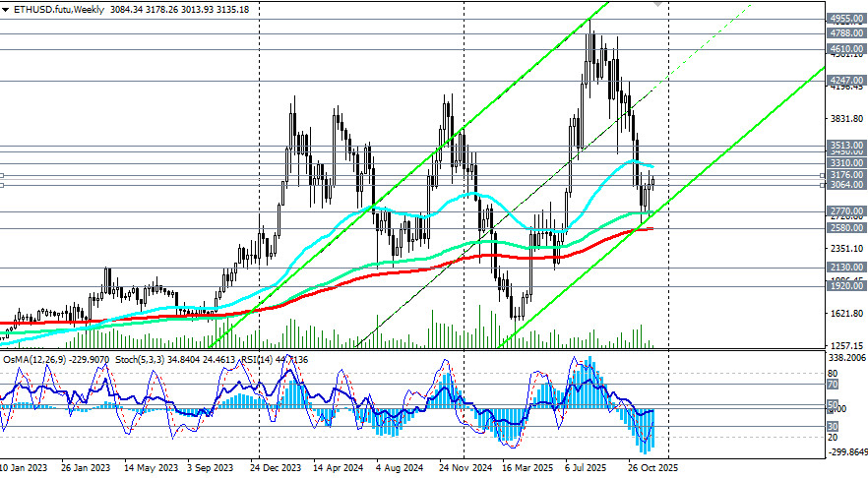Click the 26 Oct 2025 date label
Viewport: 868px width, 478px height.
pyautogui.click(x=653, y=468)
